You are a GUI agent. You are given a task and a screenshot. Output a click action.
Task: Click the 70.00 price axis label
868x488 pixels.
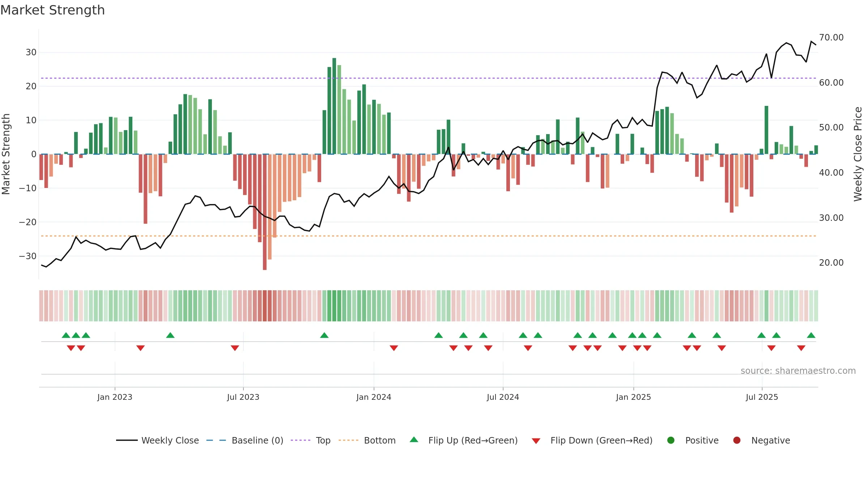(831, 38)
